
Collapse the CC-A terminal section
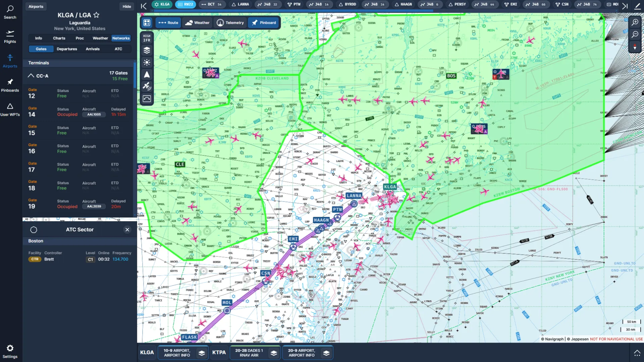31,76
